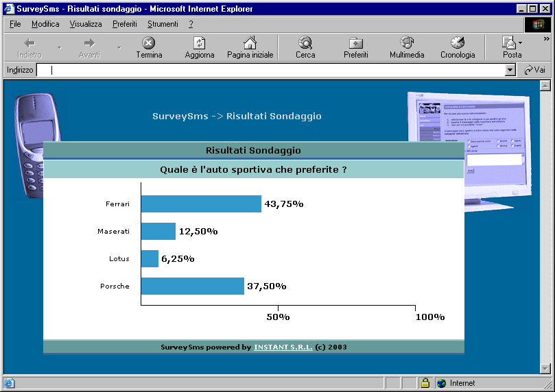Open the Preferiti menu
The height and width of the screenshot is (392, 555).
coord(125,24)
